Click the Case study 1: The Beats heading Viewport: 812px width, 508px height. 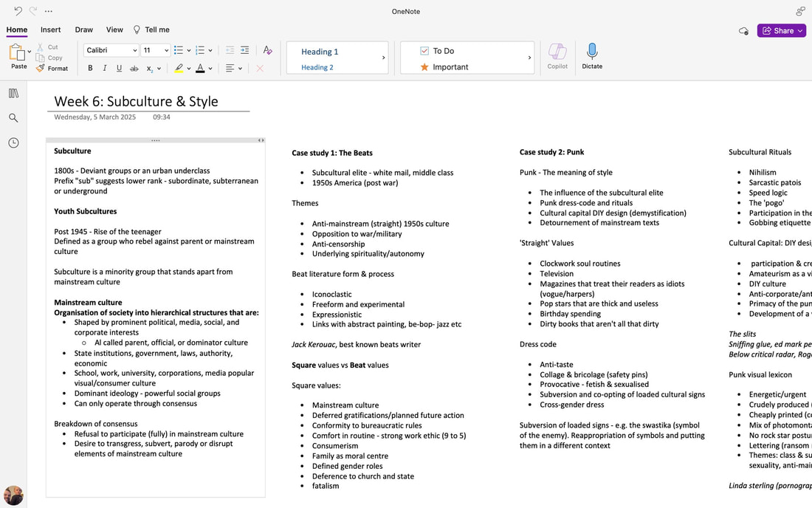coord(332,153)
